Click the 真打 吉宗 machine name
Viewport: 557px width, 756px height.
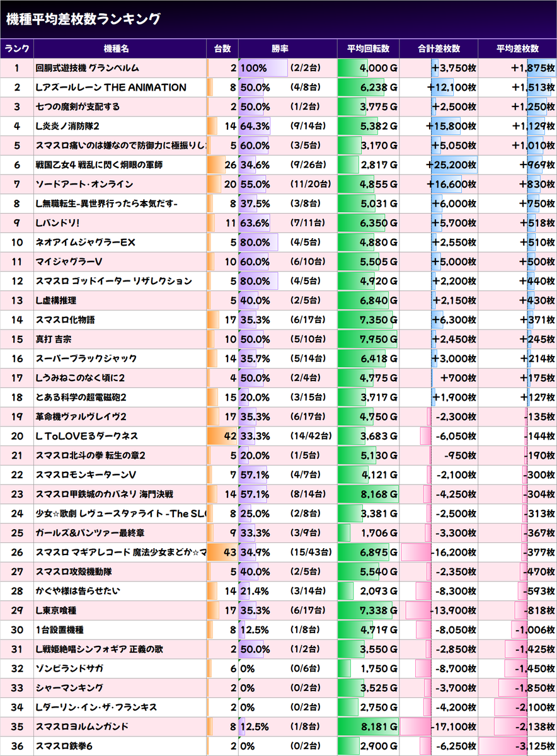pos(54,339)
